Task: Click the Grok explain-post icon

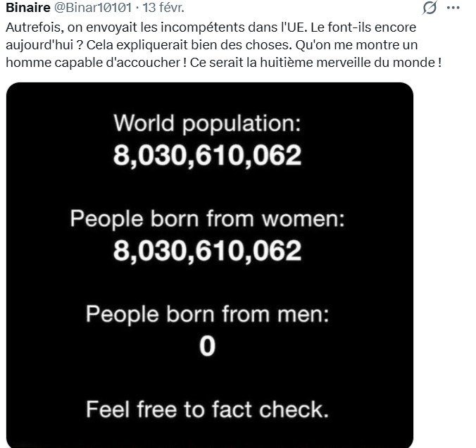Action: (427, 8)
